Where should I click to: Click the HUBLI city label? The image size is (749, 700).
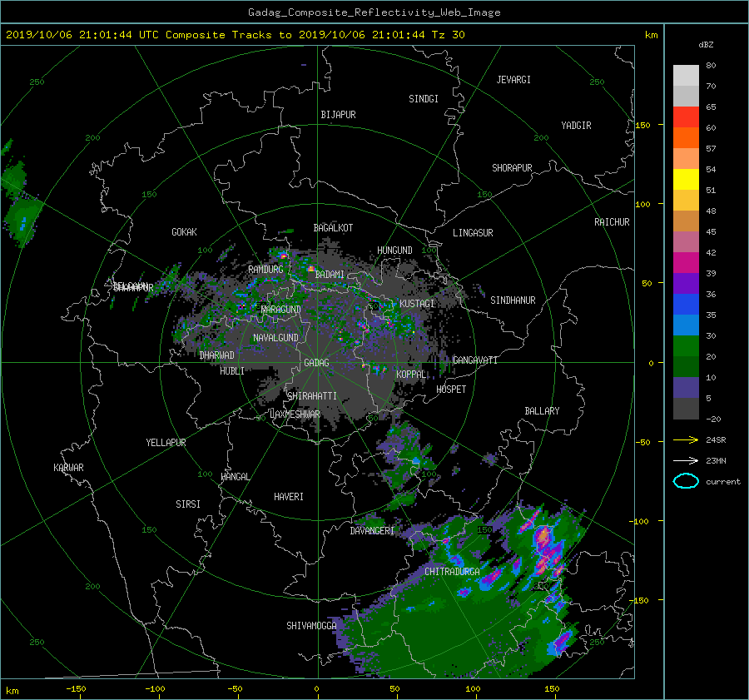coord(232,371)
